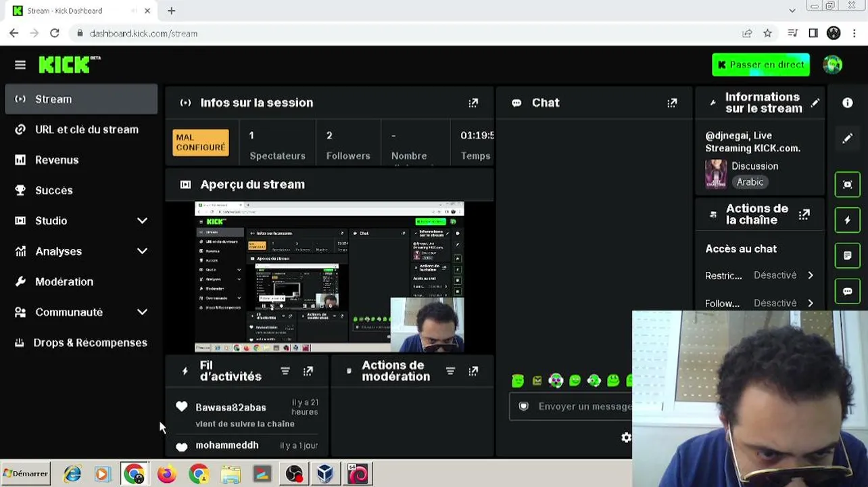Screen dimensions: 868x487
Task: Open mohammeddh in the activity feed
Action: click(x=227, y=445)
